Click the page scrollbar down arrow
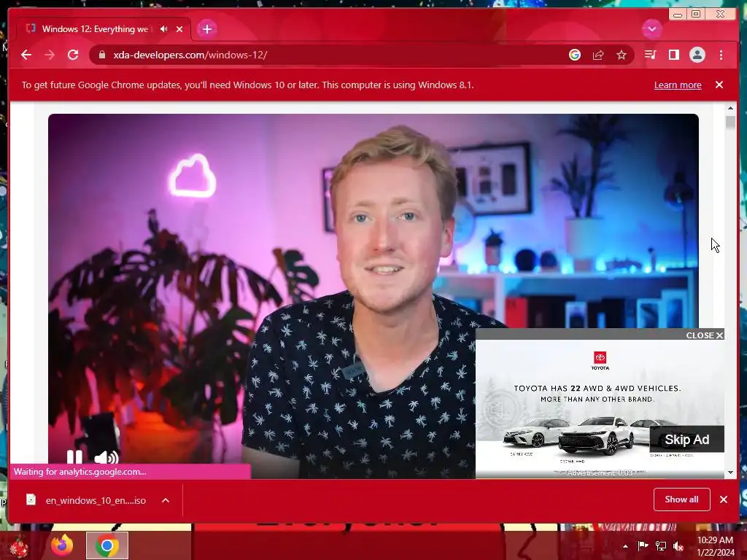This screenshot has width=747, height=560. (731, 472)
